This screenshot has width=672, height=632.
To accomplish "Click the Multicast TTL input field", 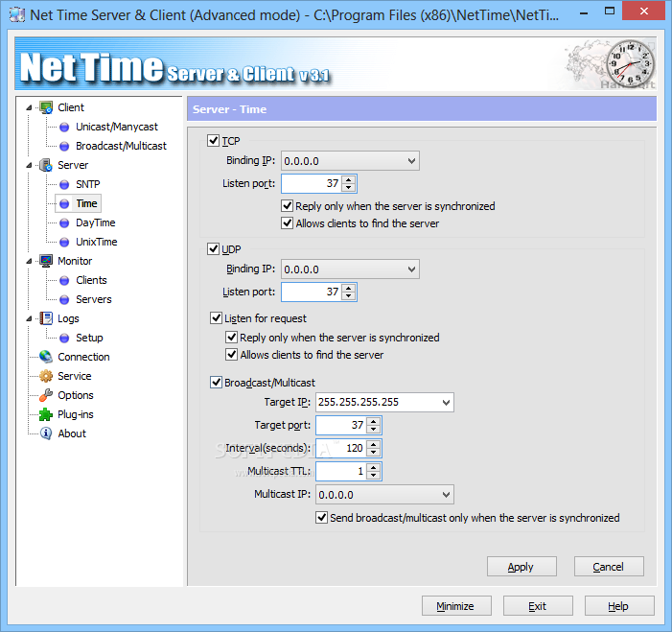I will pos(342,471).
